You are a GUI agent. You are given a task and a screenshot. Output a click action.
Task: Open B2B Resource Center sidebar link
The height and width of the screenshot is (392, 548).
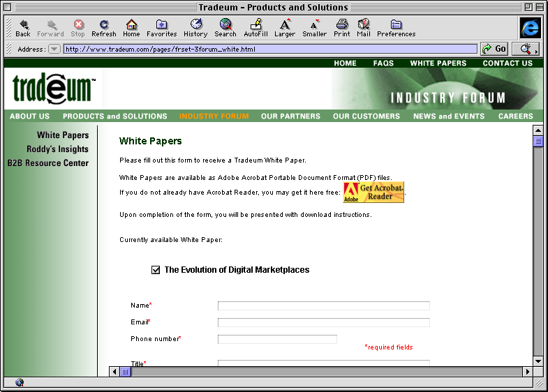48,163
